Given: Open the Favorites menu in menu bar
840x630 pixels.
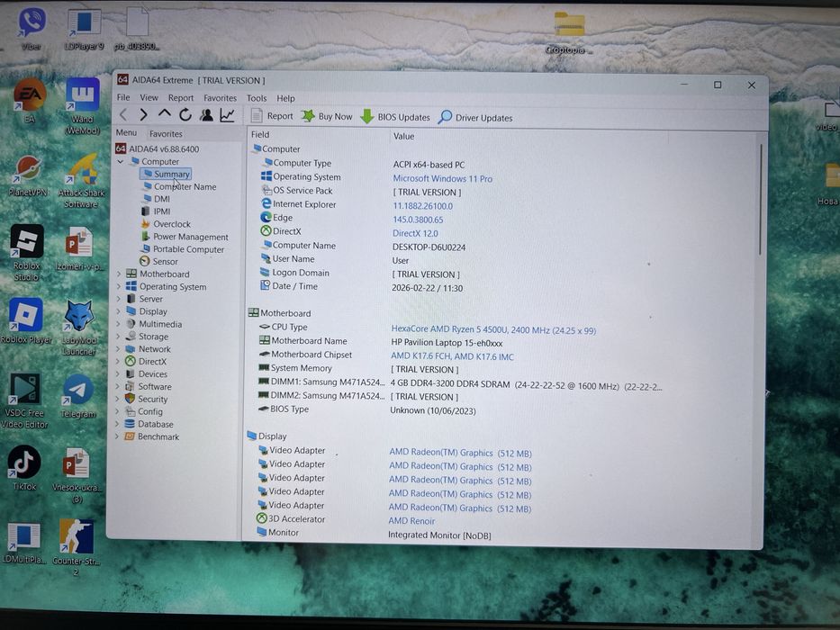Looking at the screenshot, I should [x=220, y=98].
